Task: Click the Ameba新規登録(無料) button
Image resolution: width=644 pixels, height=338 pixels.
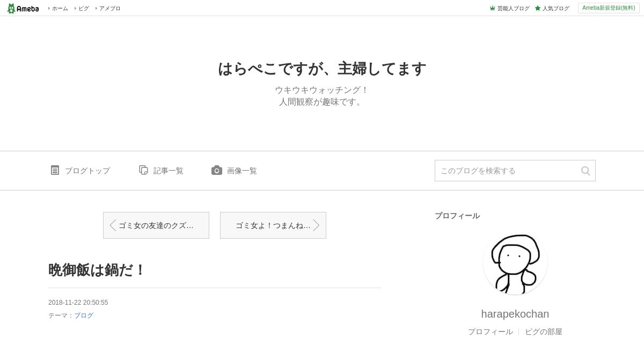Action: click(x=609, y=8)
